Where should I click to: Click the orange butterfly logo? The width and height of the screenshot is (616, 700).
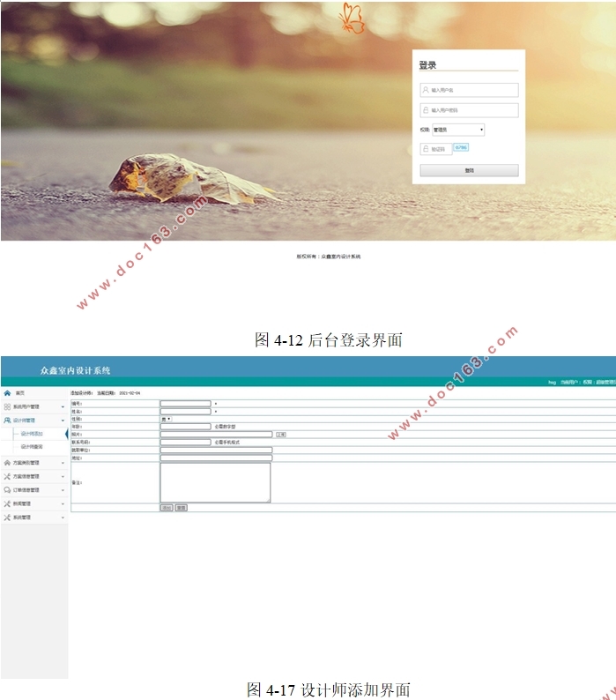click(352, 19)
